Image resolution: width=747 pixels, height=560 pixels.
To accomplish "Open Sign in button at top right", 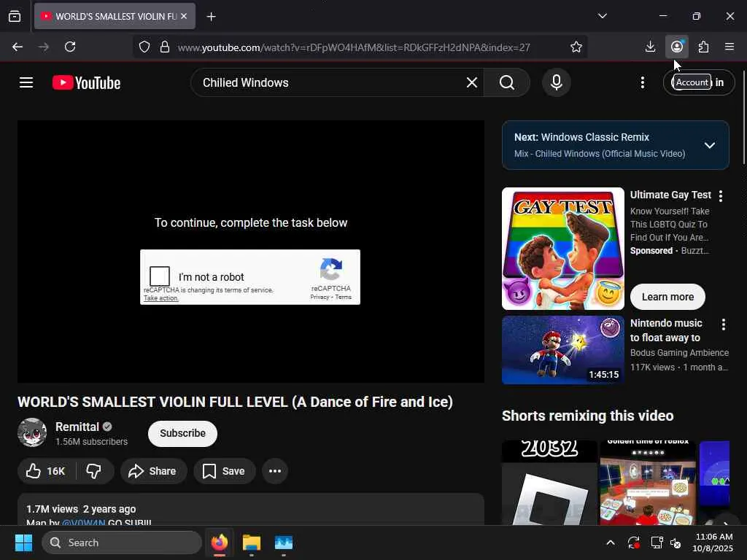I will [x=699, y=82].
